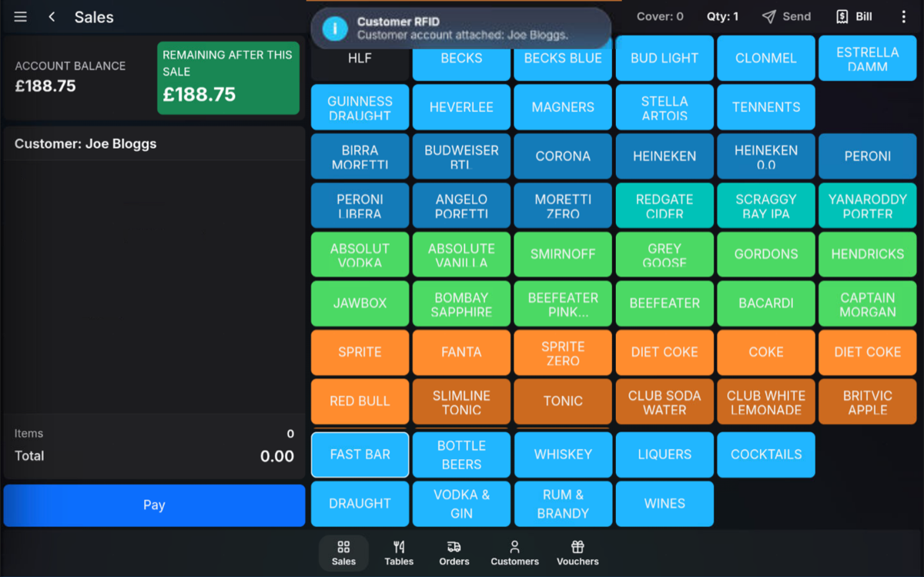Tap the PERONI LIBERA button
924x577 pixels.
pyautogui.click(x=360, y=206)
